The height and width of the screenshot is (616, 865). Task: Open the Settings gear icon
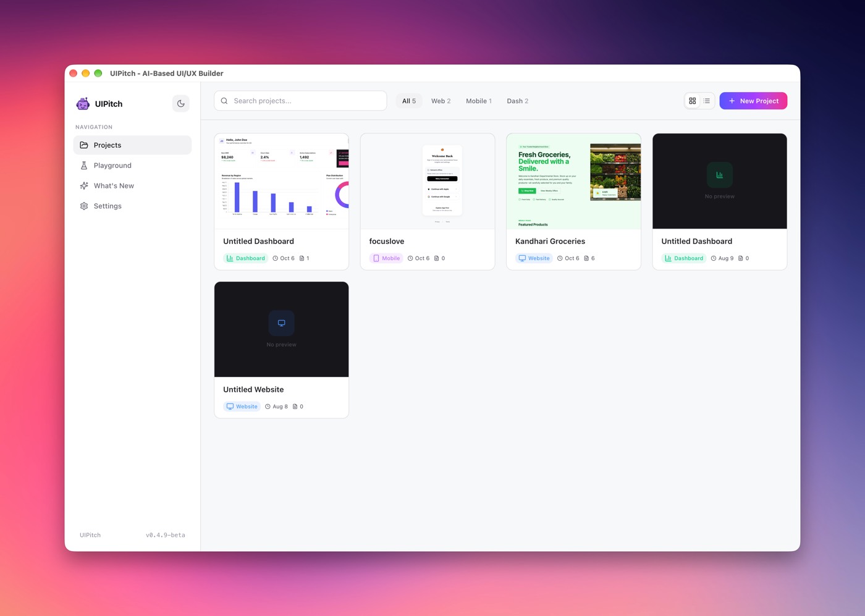tap(84, 206)
